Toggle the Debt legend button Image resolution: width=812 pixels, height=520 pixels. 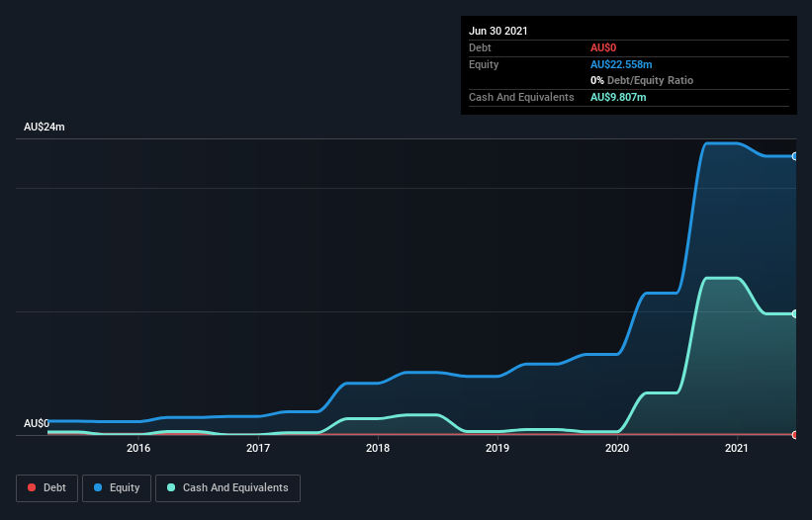47,488
